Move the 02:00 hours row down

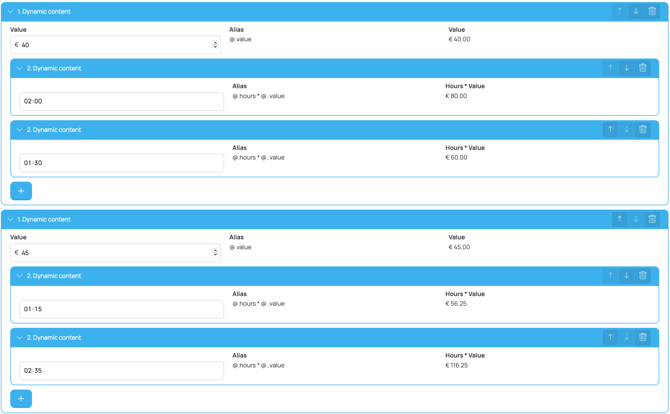pos(627,68)
